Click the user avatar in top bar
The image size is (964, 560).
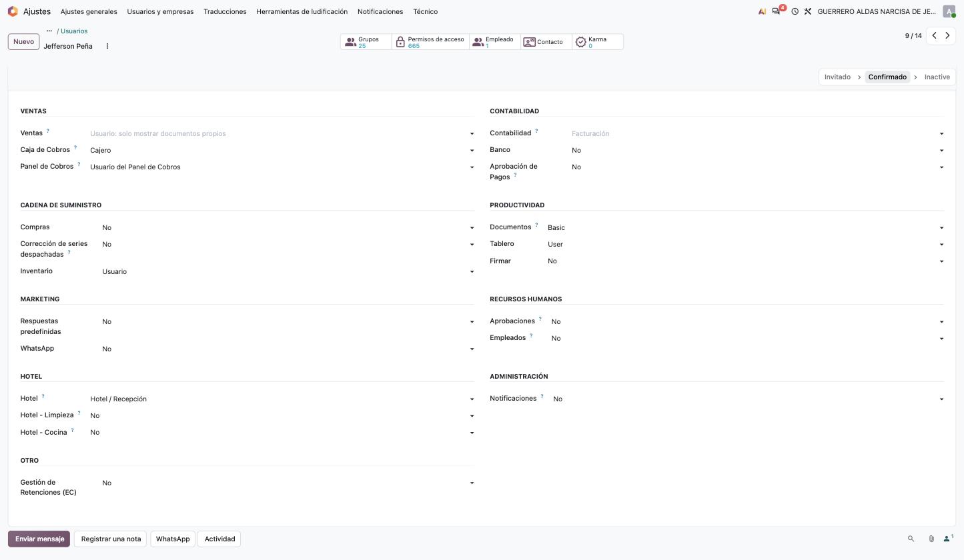[x=949, y=11]
